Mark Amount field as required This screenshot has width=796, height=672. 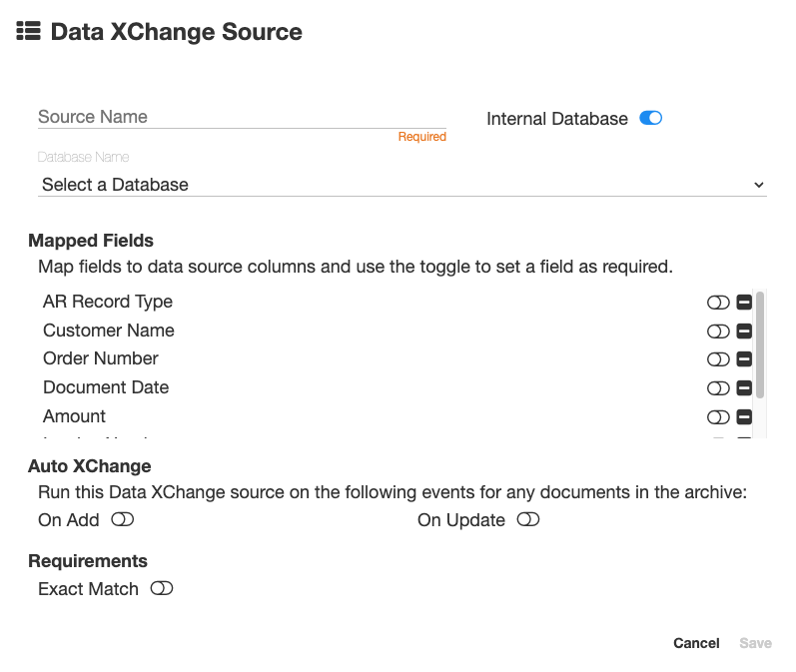pos(718,417)
